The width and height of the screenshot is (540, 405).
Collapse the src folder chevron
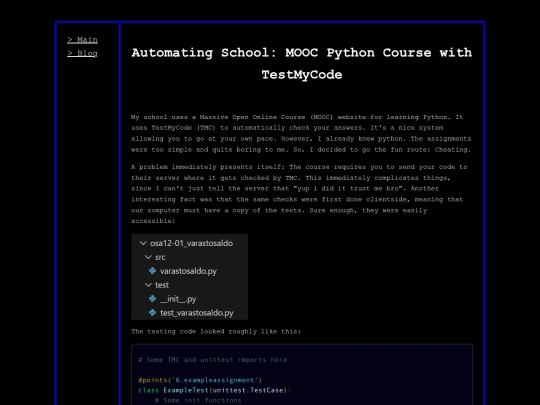click(x=148, y=257)
